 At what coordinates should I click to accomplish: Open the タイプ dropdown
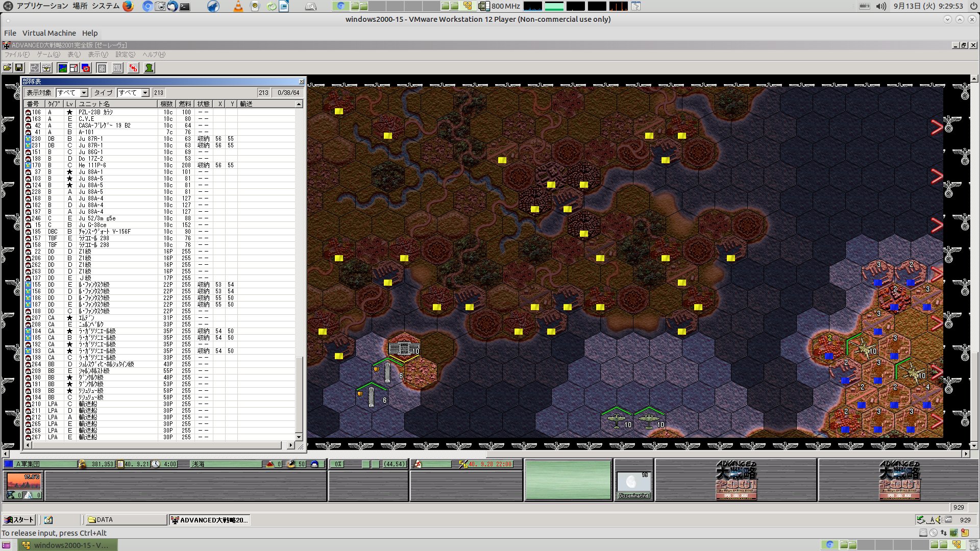(133, 93)
